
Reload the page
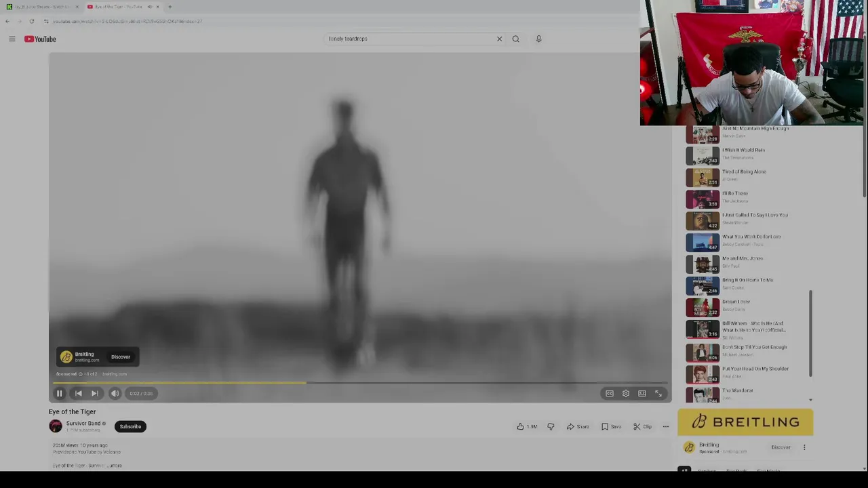[x=31, y=22]
